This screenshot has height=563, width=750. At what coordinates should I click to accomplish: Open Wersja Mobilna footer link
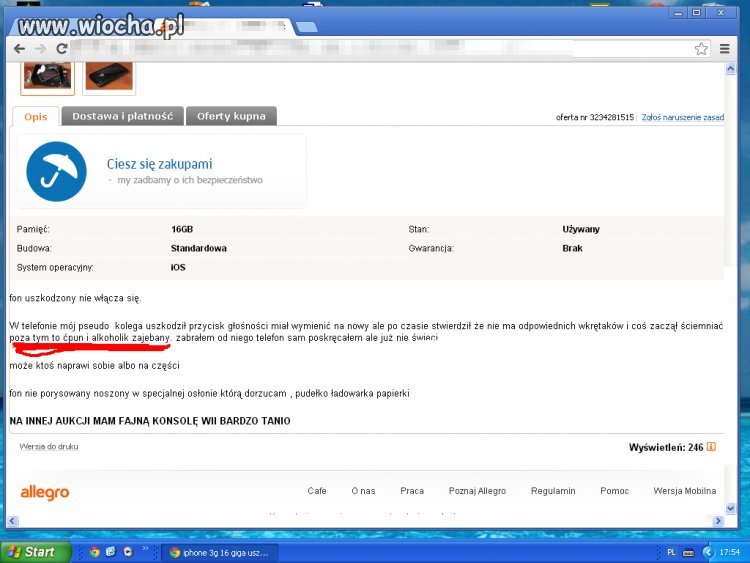[x=684, y=491]
